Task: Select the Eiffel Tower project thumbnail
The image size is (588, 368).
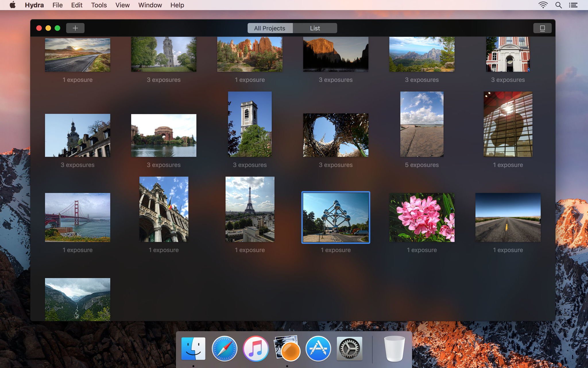Action: point(250,209)
